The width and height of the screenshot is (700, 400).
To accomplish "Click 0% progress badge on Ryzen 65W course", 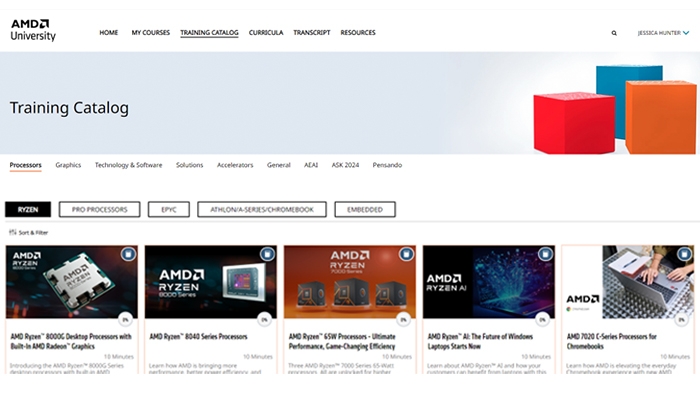I will click(x=404, y=320).
